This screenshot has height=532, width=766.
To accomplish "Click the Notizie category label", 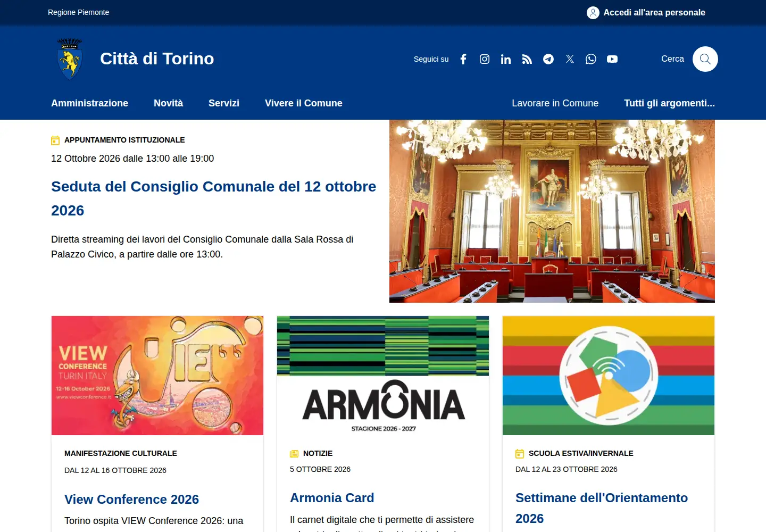I will pos(318,453).
